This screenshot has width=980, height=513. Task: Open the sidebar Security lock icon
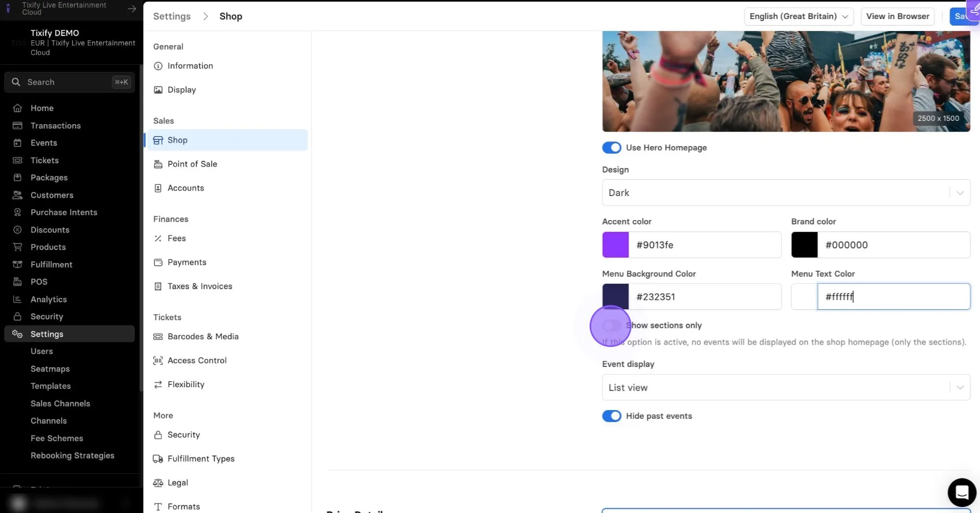point(17,316)
